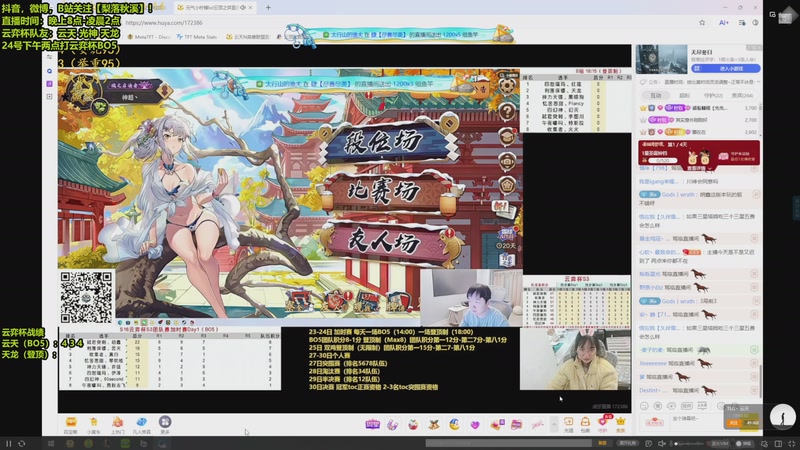Expand the 公告 announcement dropdown arrow
The height and width of the screenshot is (450, 800).
759,82
